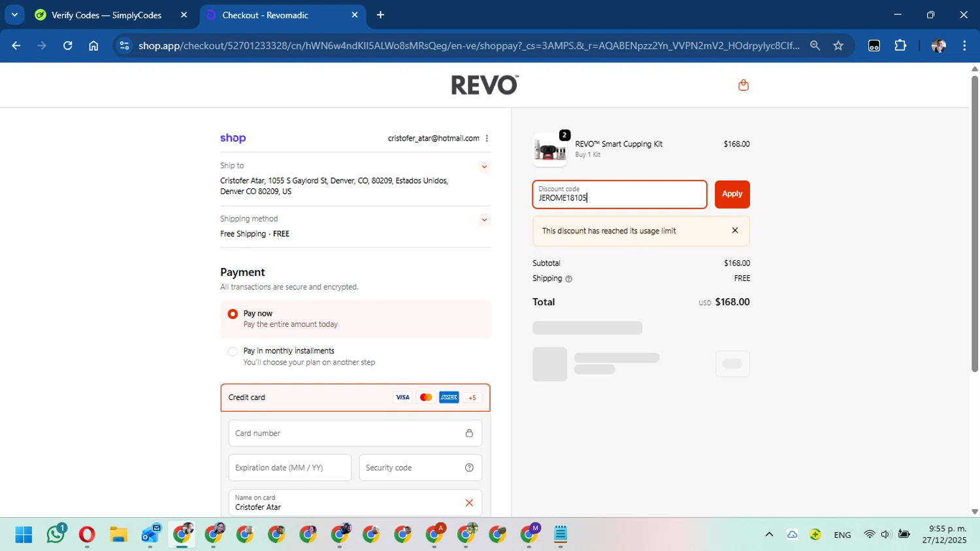Select the Pay now option

233,314
